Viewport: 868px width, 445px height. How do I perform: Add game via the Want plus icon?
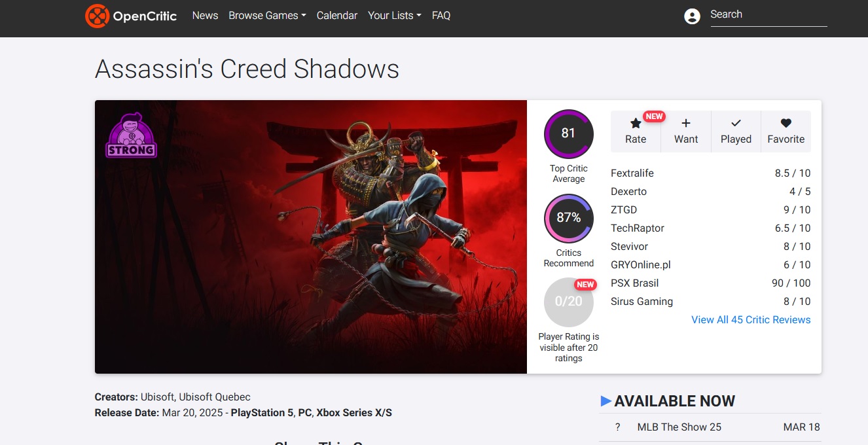tap(686, 123)
